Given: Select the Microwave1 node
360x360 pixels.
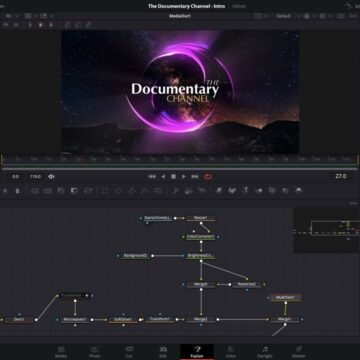Looking at the screenshot, I should point(75,319).
